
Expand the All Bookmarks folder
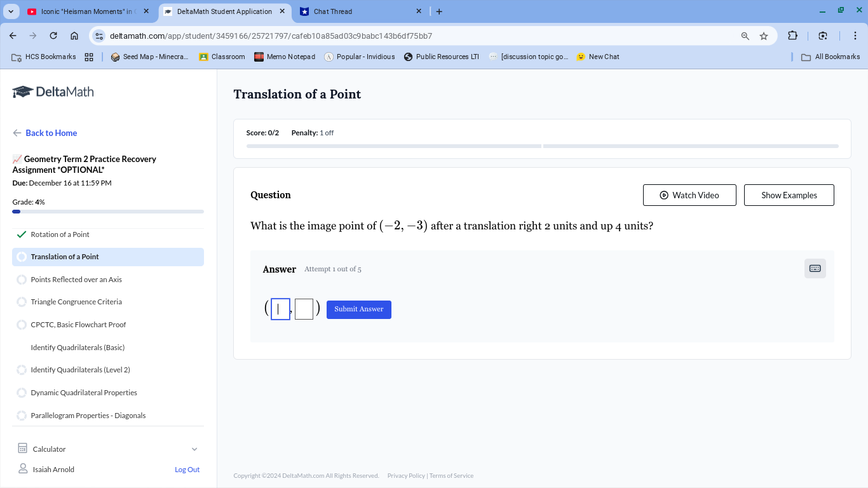[831, 57]
